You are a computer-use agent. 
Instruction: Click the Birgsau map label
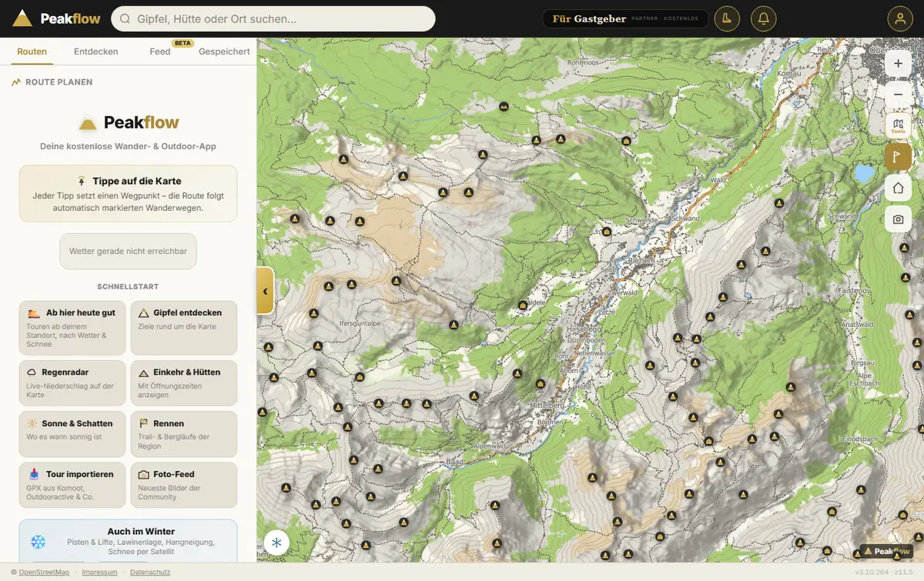[x=862, y=362]
